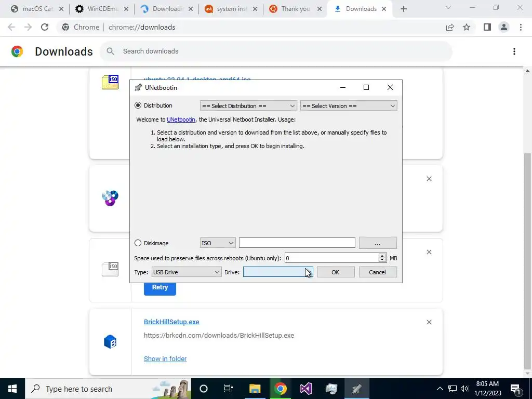Click the greyed iso file icon

tap(110, 270)
